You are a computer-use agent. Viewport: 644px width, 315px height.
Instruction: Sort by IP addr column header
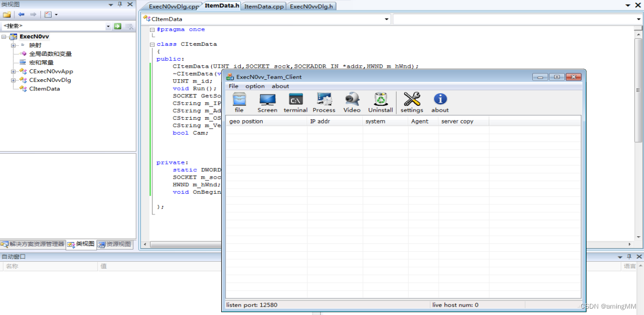pyautogui.click(x=335, y=121)
